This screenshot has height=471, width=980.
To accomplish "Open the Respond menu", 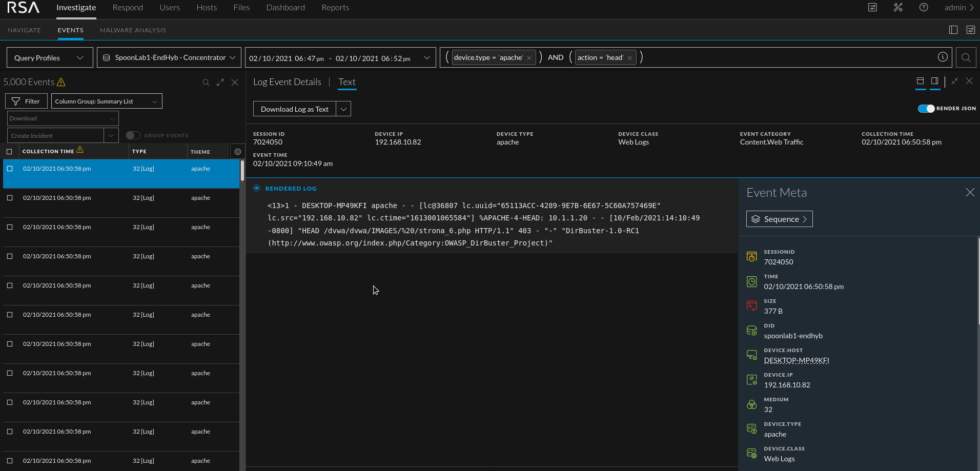I will (128, 8).
